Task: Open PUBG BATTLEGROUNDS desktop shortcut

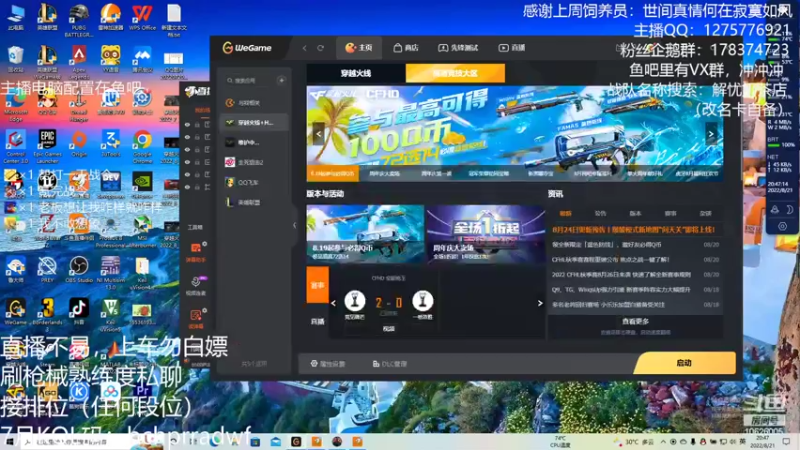Action: point(79,19)
